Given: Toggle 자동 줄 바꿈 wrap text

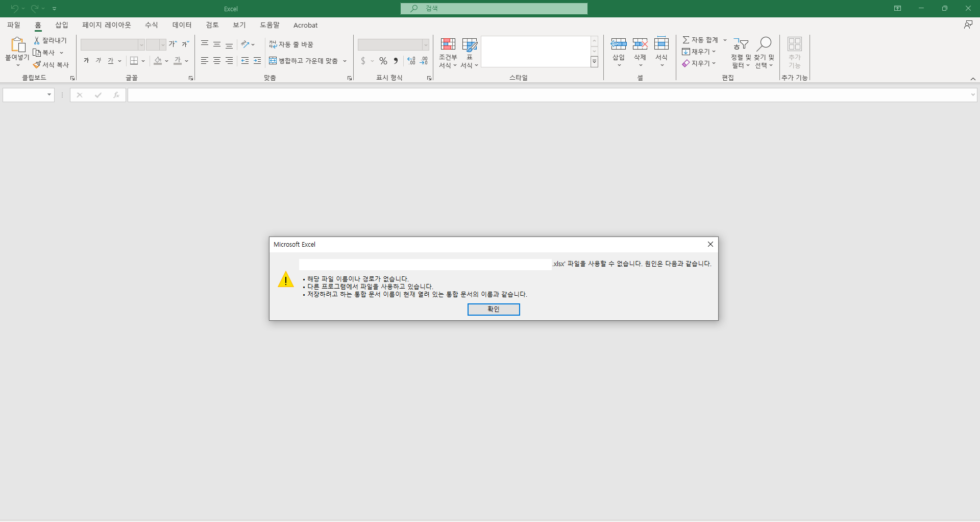Looking at the screenshot, I should 291,44.
